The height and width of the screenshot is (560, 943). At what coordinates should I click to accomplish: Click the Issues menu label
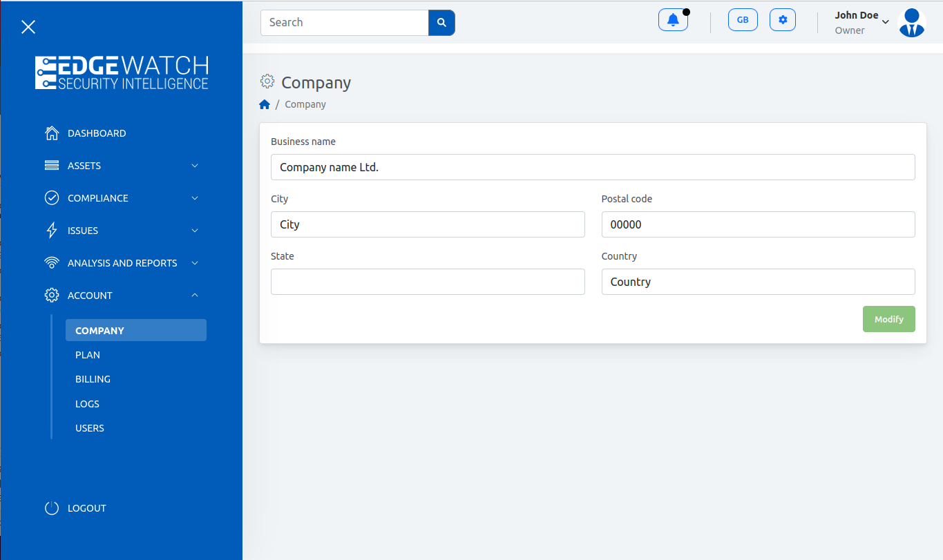[83, 231]
